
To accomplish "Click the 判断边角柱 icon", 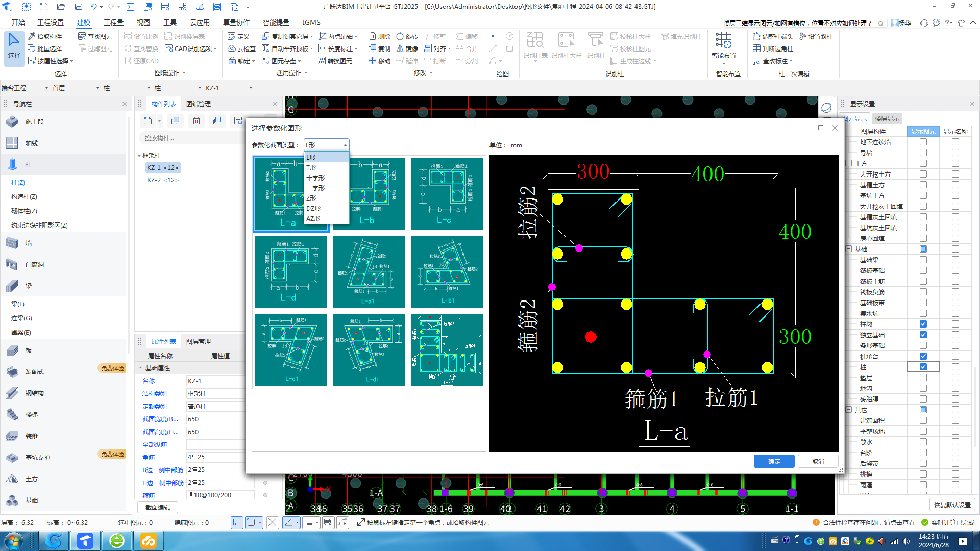I will 757,48.
